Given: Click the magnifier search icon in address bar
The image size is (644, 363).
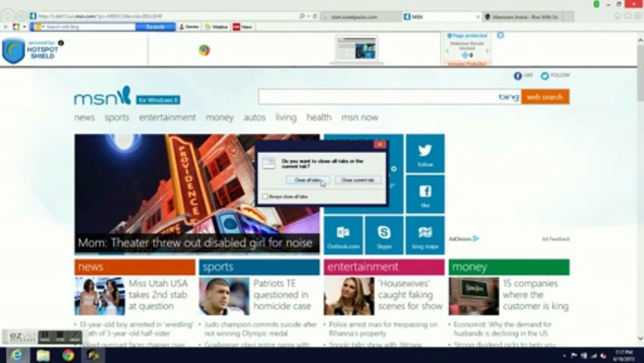Looking at the screenshot, I should pos(303,16).
